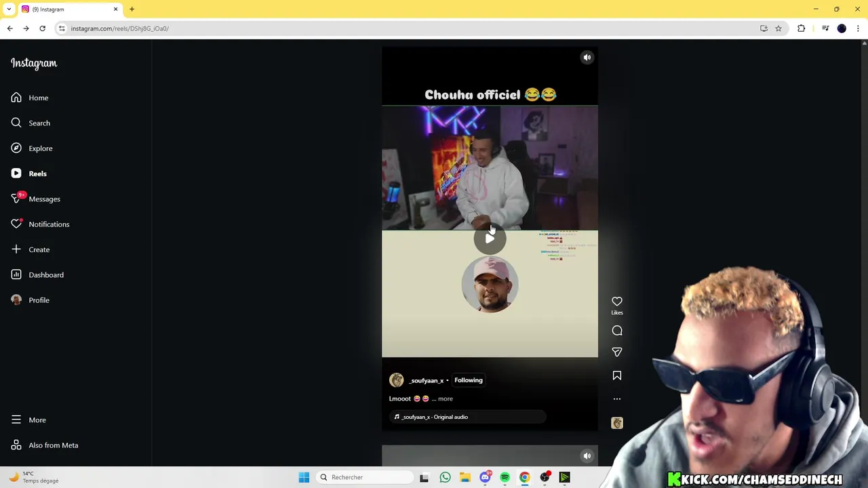Open the More hamburger menu
This screenshot has width=868, height=488.
click(x=28, y=420)
